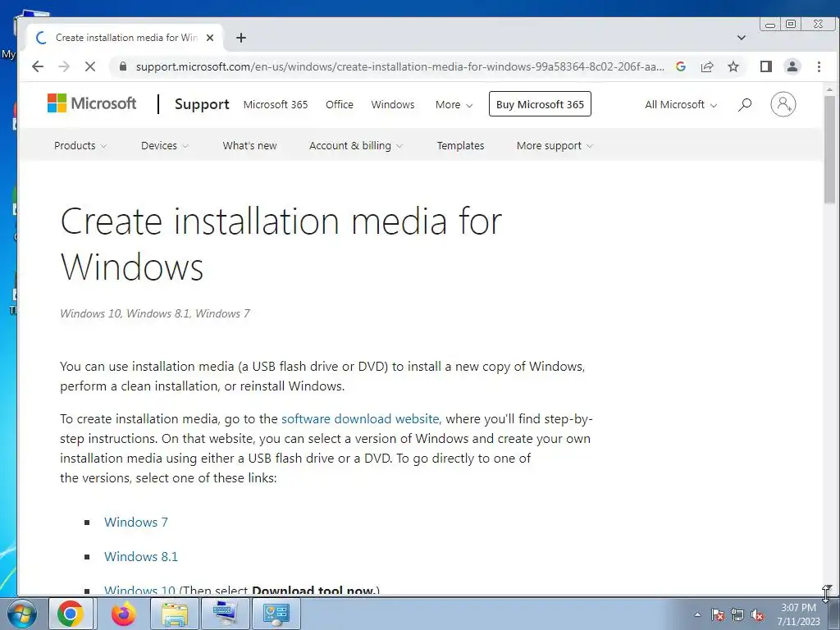Open the Templates menu item
The height and width of the screenshot is (630, 840).
(460, 145)
